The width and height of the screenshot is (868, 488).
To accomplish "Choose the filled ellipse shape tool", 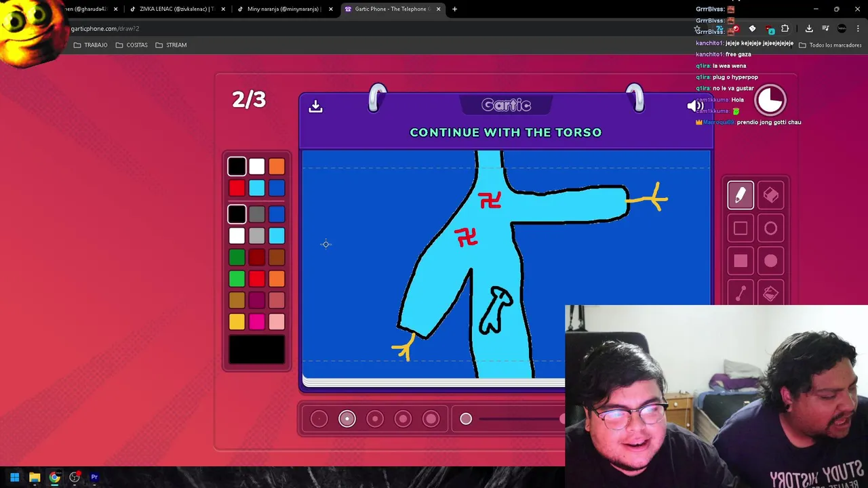I will click(771, 261).
